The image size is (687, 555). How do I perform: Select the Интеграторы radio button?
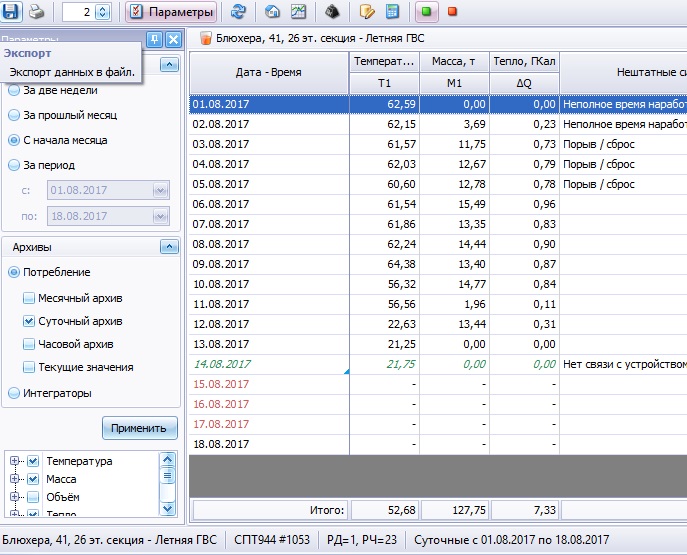pyautogui.click(x=50, y=393)
